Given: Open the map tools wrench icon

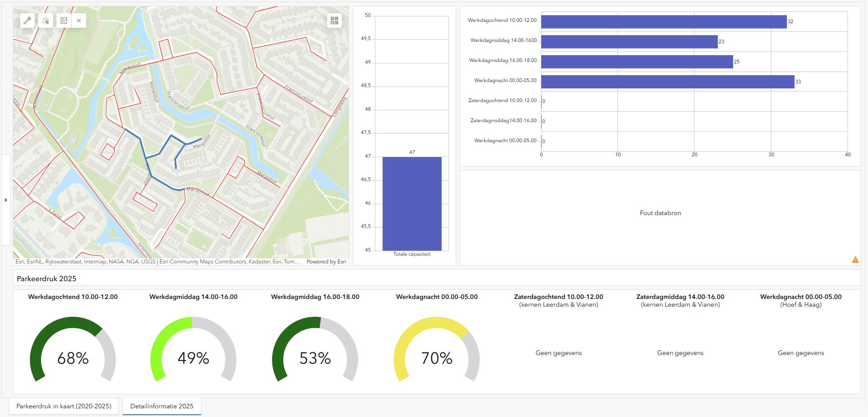Looking at the screenshot, I should point(27,21).
